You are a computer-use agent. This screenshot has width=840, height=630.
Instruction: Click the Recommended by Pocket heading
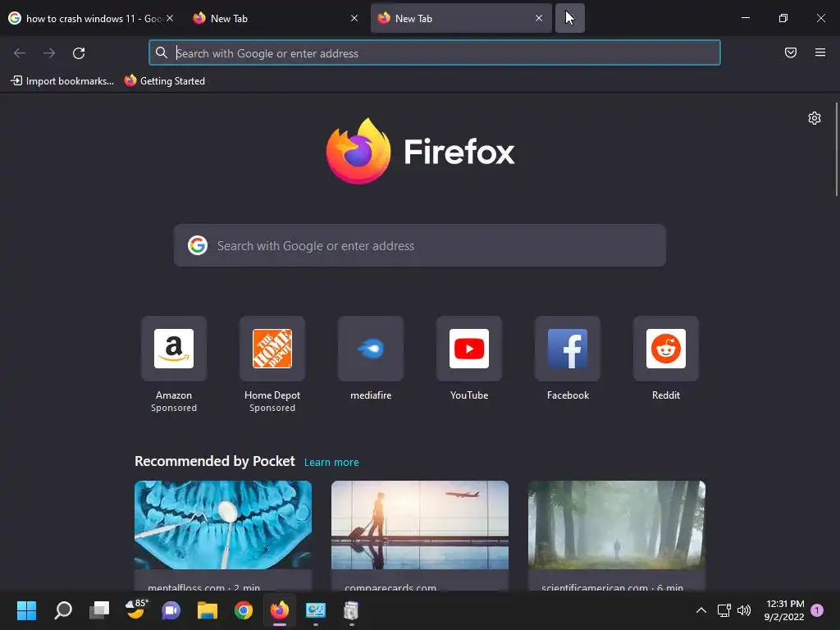[214, 461]
